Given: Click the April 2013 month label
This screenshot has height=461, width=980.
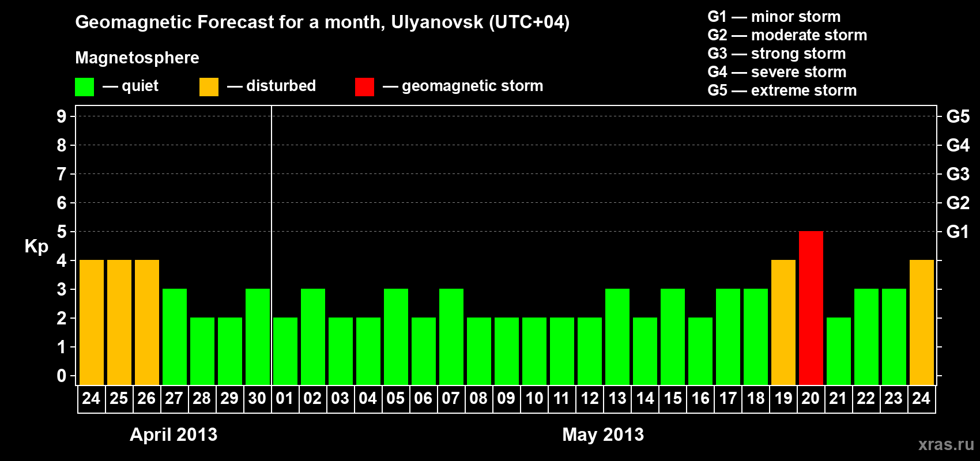Looking at the screenshot, I should 174,434.
